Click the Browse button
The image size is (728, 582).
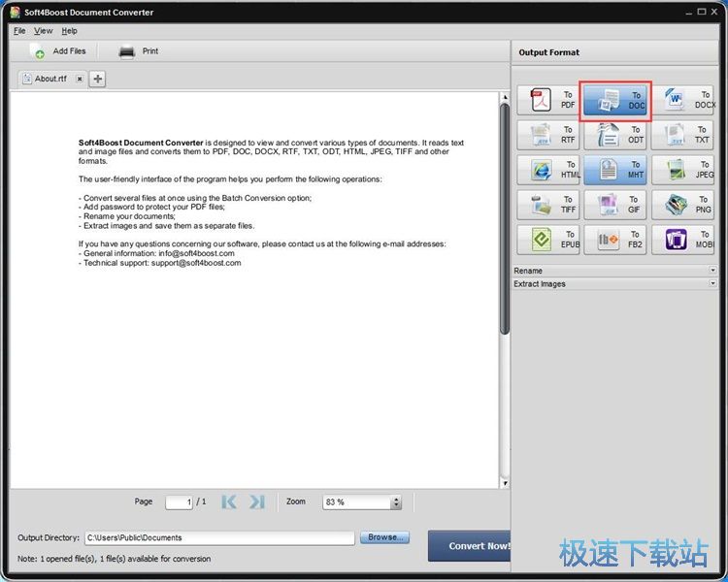(x=385, y=537)
